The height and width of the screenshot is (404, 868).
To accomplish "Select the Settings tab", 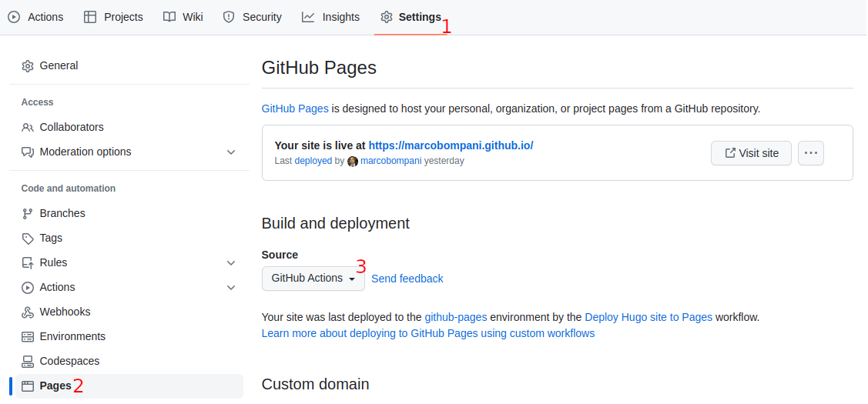I will point(411,17).
